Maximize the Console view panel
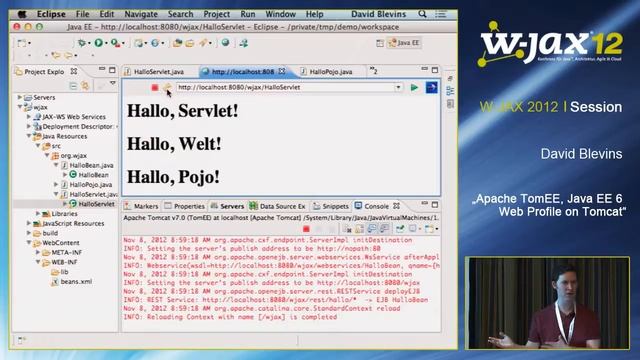 point(435,204)
